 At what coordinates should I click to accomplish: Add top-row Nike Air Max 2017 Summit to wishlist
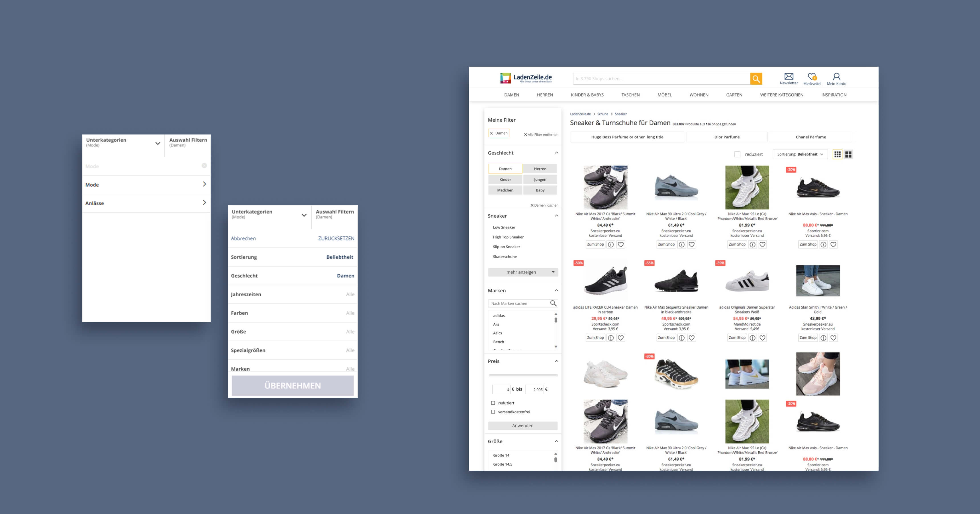620,245
